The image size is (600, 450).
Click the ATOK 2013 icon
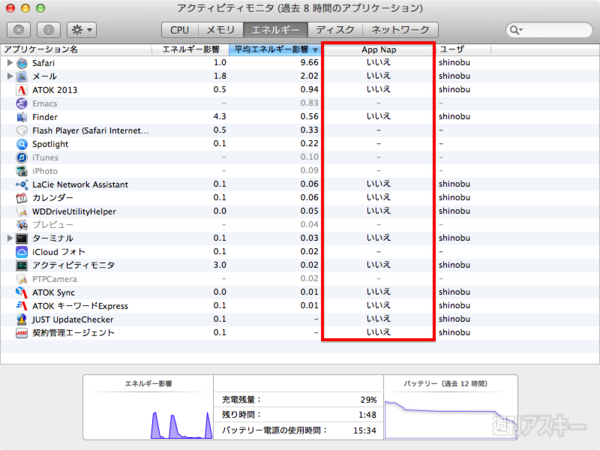coord(22,90)
